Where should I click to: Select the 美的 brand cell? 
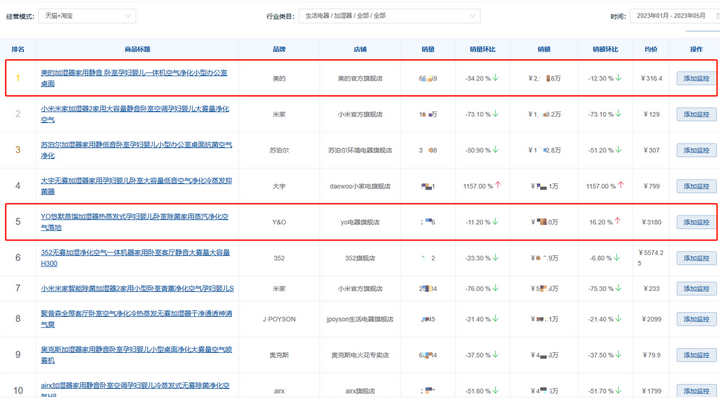(279, 78)
